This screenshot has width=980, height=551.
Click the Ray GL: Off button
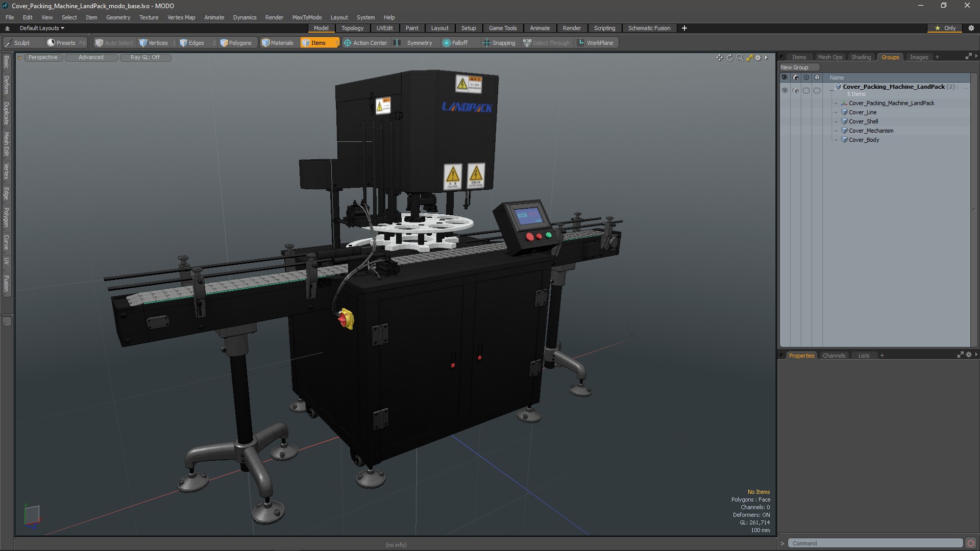145,58
